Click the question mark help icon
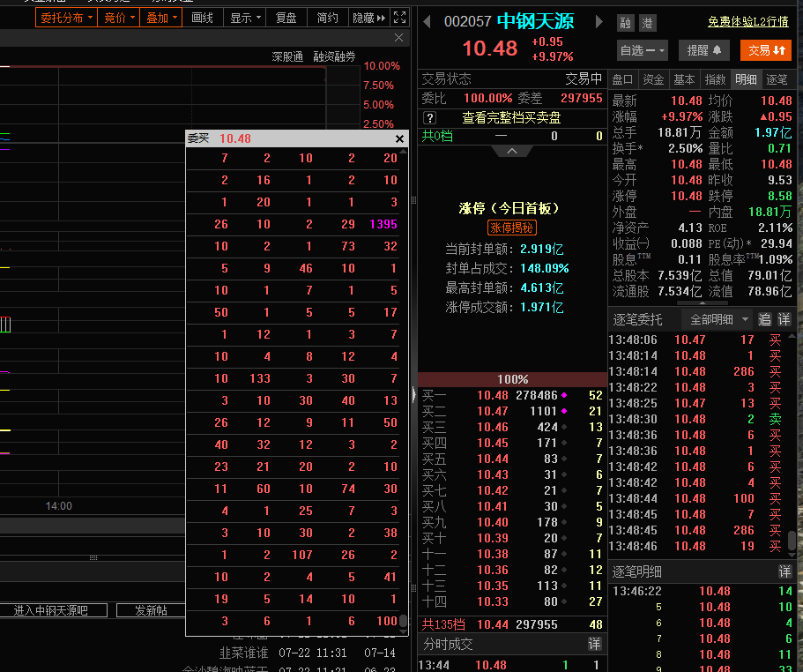The image size is (803, 672). pos(429,118)
